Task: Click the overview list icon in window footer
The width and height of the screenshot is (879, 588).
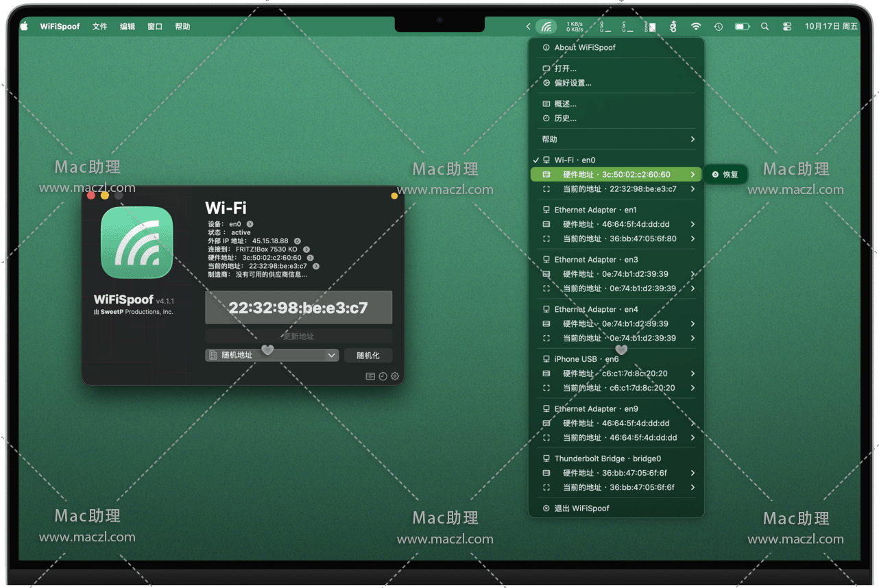Action: (x=370, y=376)
